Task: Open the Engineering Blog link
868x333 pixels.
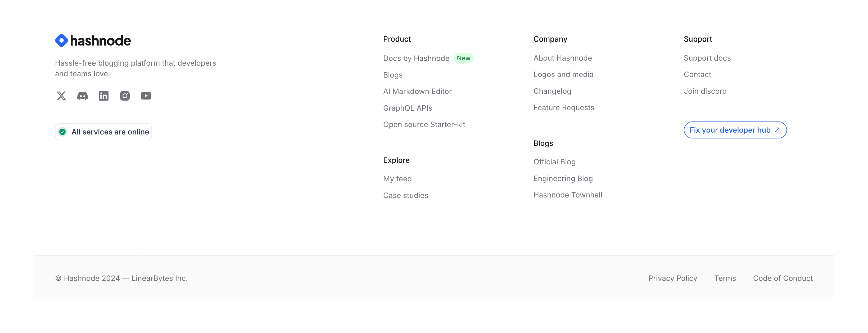Action: click(563, 179)
